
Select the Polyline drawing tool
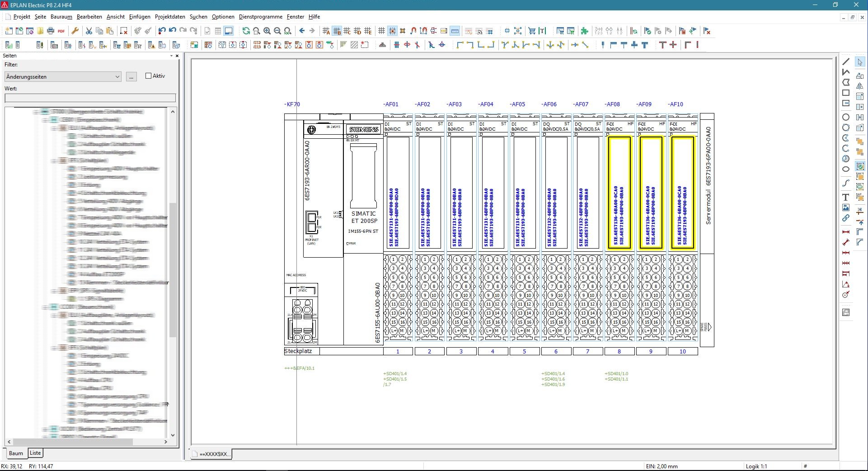(846, 72)
